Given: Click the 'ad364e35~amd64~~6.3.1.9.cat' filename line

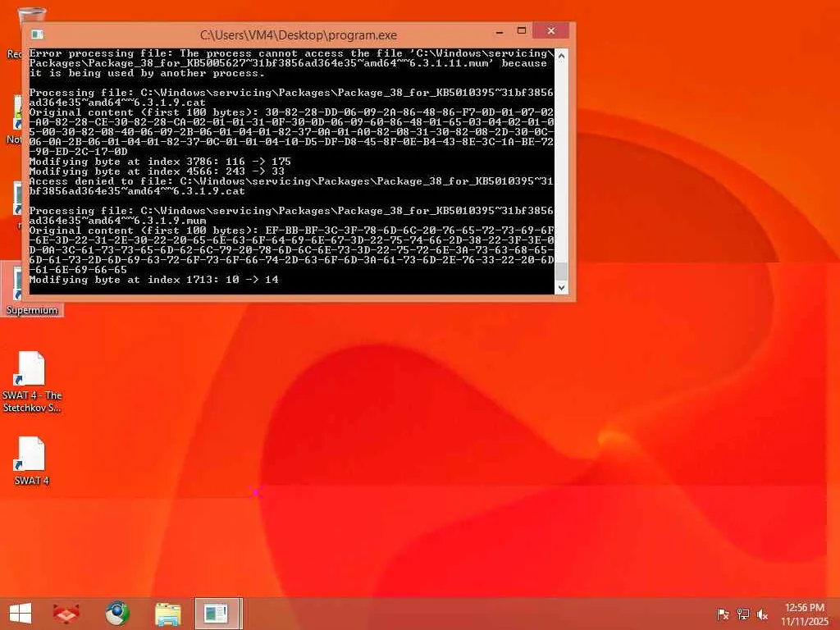Looking at the screenshot, I should pos(117,103).
